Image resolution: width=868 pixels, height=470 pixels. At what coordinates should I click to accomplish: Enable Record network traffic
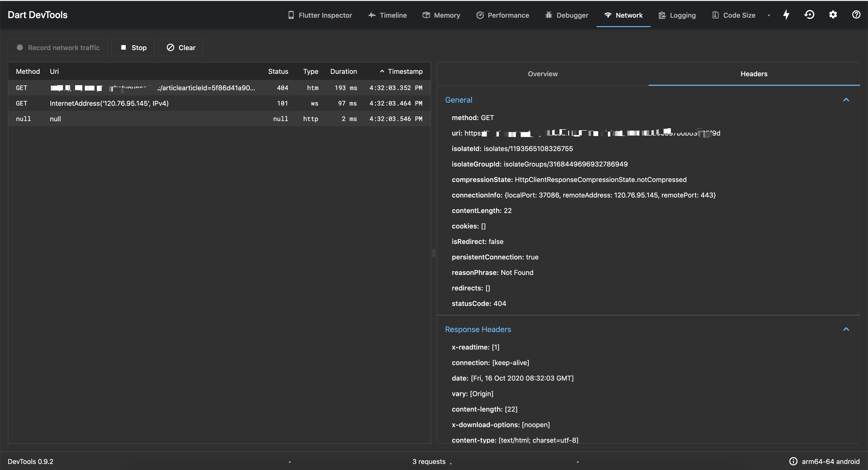click(57, 47)
